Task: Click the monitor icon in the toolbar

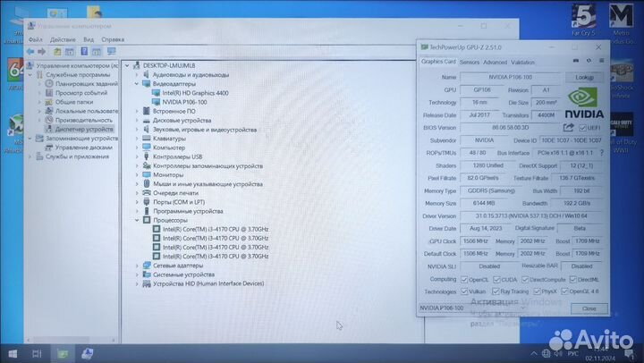Action: 111,51
